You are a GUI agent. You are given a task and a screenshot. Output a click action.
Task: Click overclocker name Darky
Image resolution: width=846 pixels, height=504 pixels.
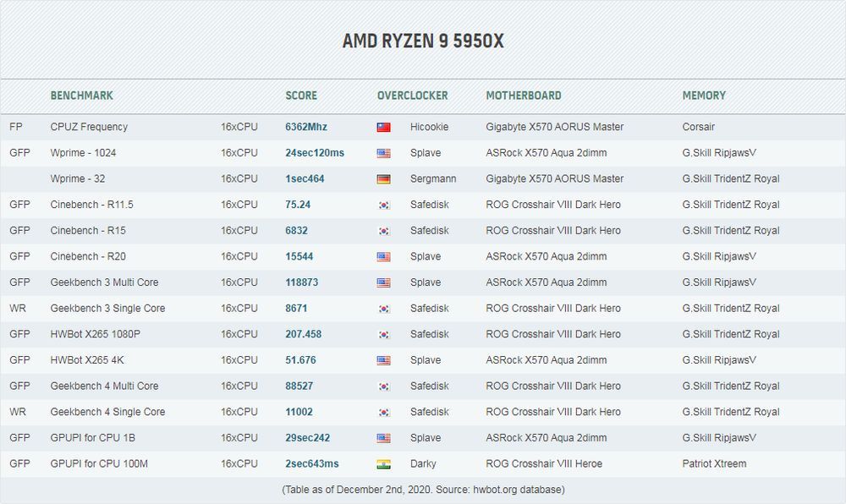tap(423, 463)
